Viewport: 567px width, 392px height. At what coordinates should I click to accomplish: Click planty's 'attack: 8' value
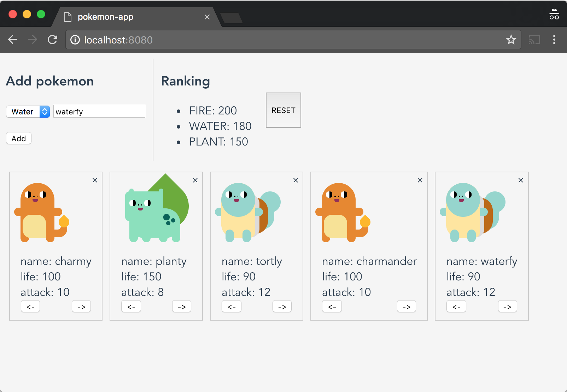[142, 292]
